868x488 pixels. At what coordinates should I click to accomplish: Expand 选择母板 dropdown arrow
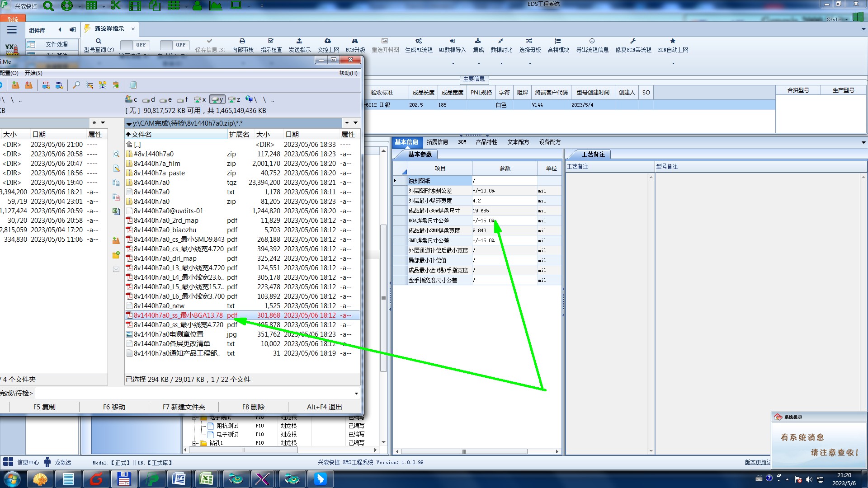pyautogui.click(x=530, y=63)
